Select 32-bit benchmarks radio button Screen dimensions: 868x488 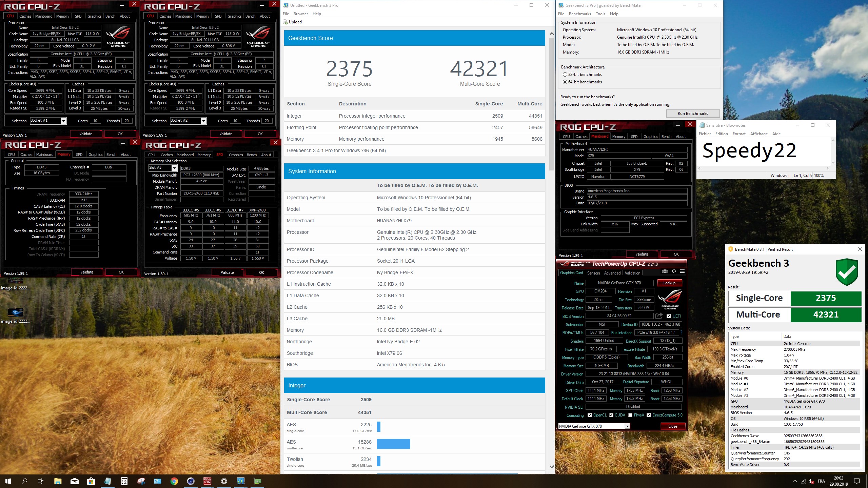click(565, 75)
